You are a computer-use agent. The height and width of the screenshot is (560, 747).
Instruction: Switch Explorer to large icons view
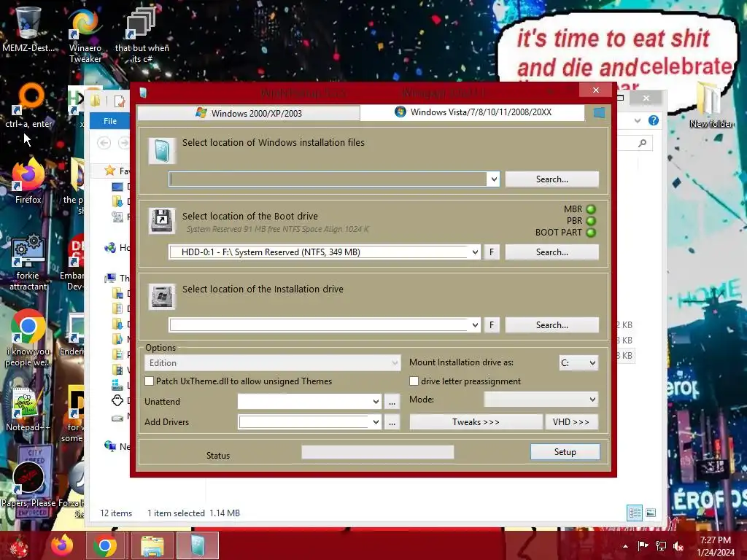pyautogui.click(x=651, y=513)
